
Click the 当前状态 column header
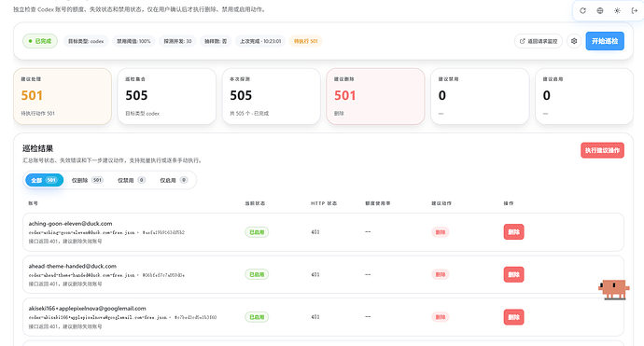click(255, 203)
